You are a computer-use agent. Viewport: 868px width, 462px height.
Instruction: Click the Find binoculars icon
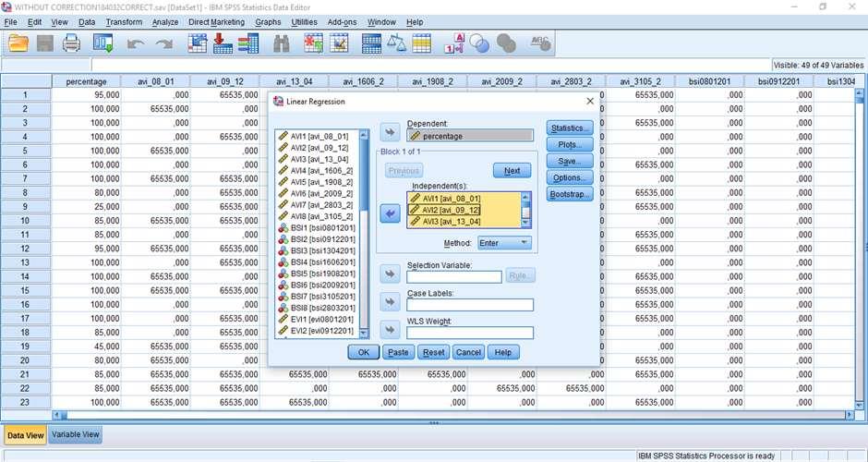[x=282, y=43]
